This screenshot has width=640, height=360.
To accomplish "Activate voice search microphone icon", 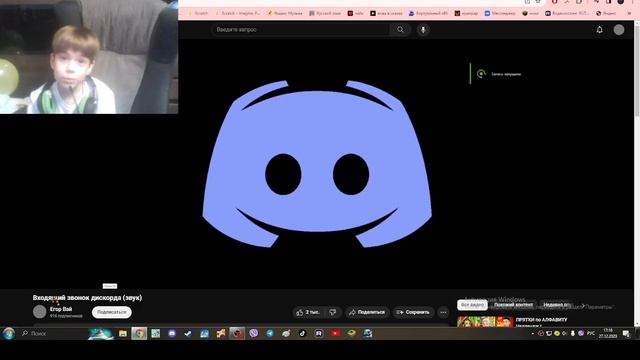I will pyautogui.click(x=423, y=29).
